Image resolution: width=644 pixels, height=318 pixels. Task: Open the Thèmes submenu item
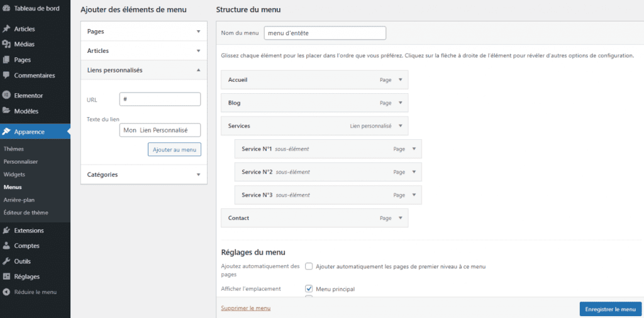[x=14, y=149]
